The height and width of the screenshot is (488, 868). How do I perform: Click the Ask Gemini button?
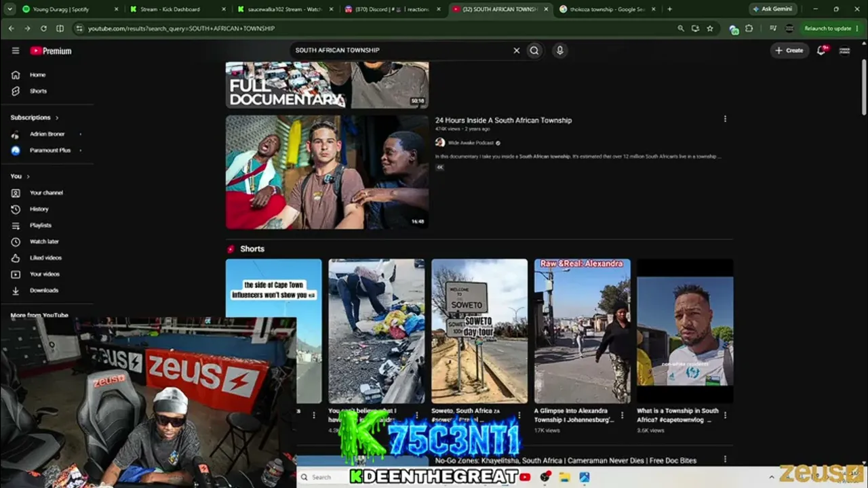tap(772, 9)
